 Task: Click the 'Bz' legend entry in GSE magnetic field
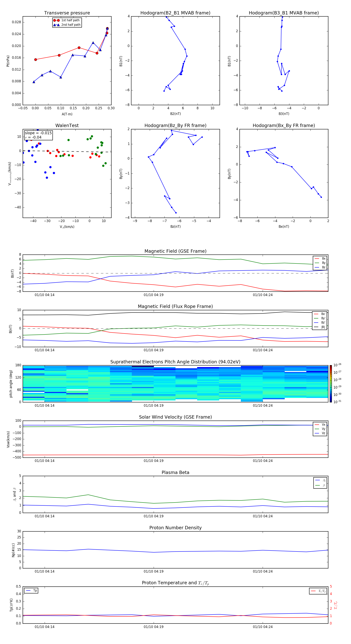(x=320, y=267)
